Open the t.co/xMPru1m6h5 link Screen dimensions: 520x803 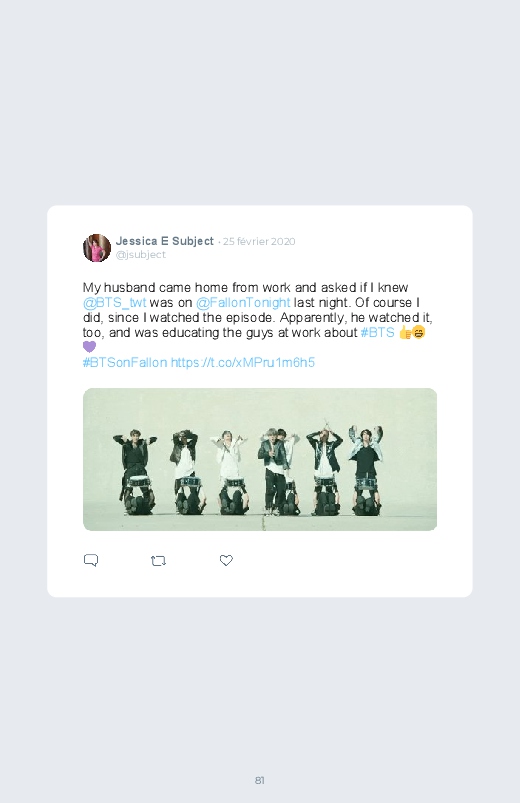point(242,363)
